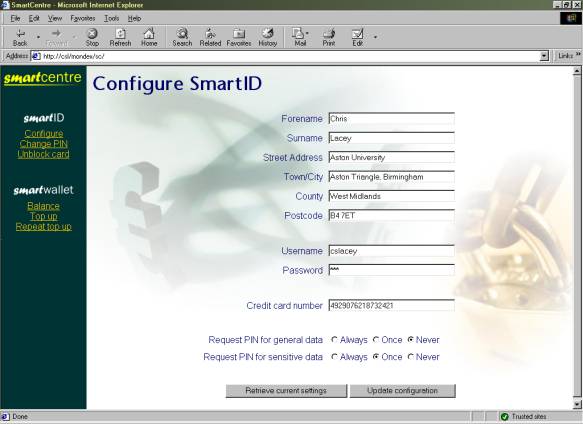Click Update configuration button
583x424 pixels.
(x=402, y=391)
